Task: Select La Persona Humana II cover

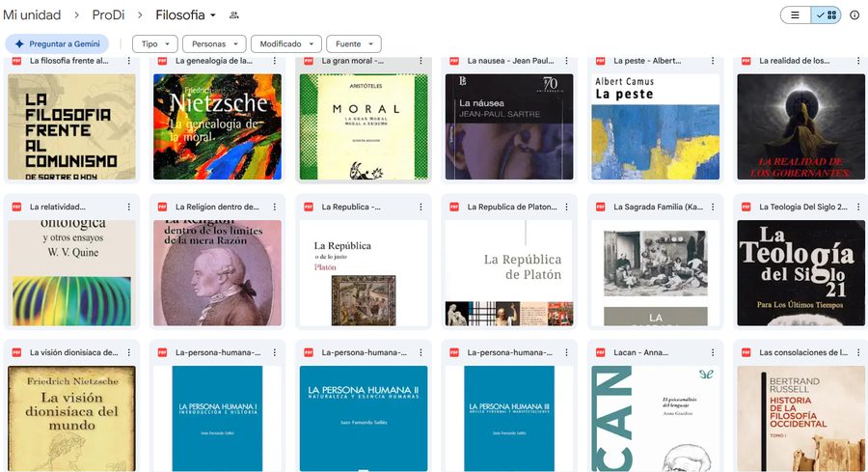Action: tap(364, 418)
